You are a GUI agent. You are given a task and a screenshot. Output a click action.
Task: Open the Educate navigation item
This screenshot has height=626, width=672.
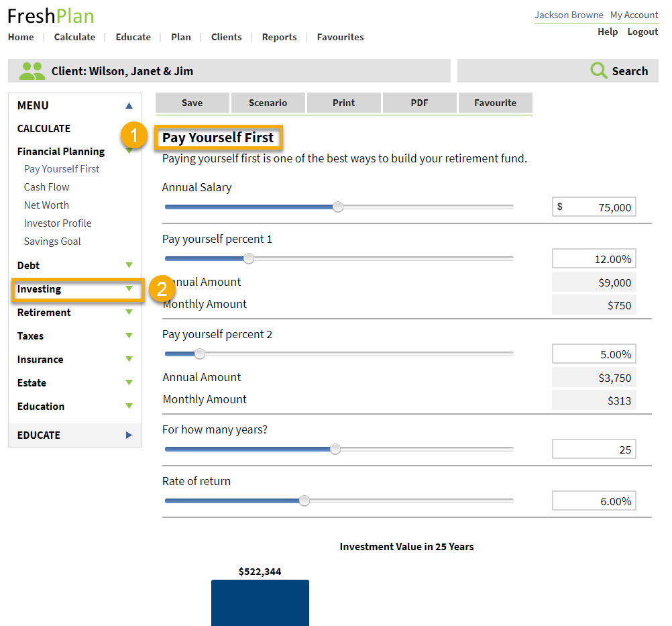click(133, 37)
